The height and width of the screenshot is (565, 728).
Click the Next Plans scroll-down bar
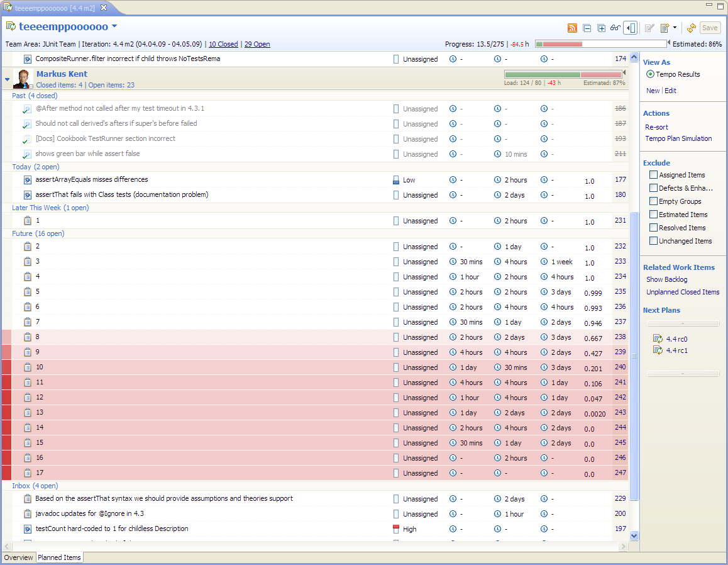coord(683,374)
